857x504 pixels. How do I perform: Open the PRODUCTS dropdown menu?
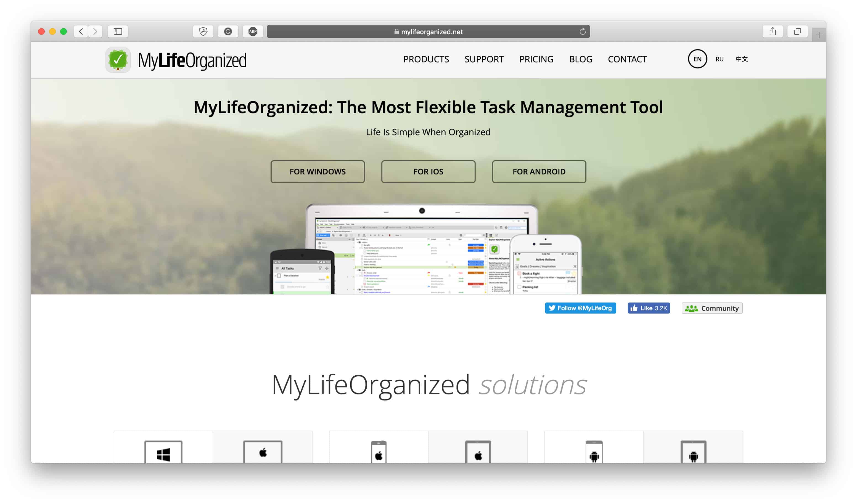point(426,59)
